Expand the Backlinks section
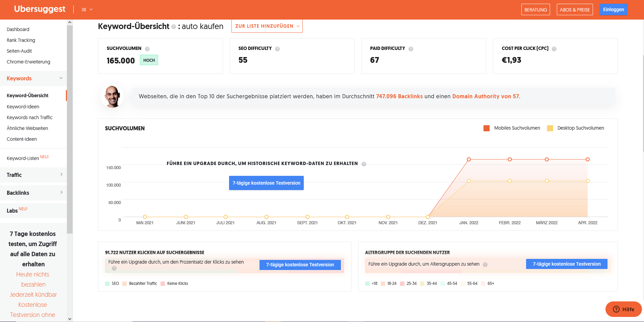Image resolution: width=644 pixels, height=322 pixels. (33, 193)
